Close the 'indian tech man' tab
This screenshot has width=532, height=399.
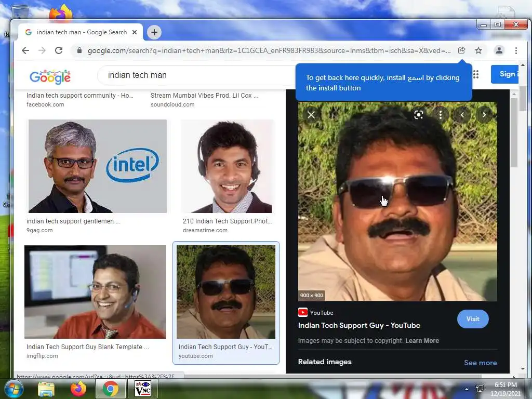coord(135,32)
